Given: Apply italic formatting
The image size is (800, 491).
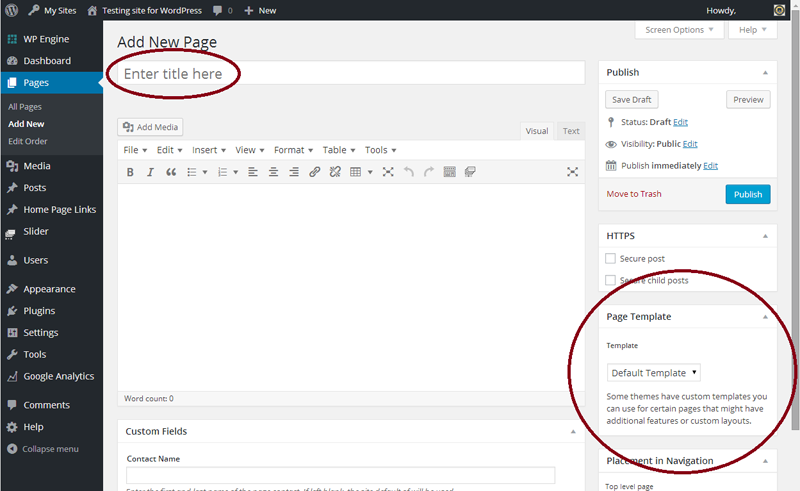Looking at the screenshot, I should pos(150,172).
